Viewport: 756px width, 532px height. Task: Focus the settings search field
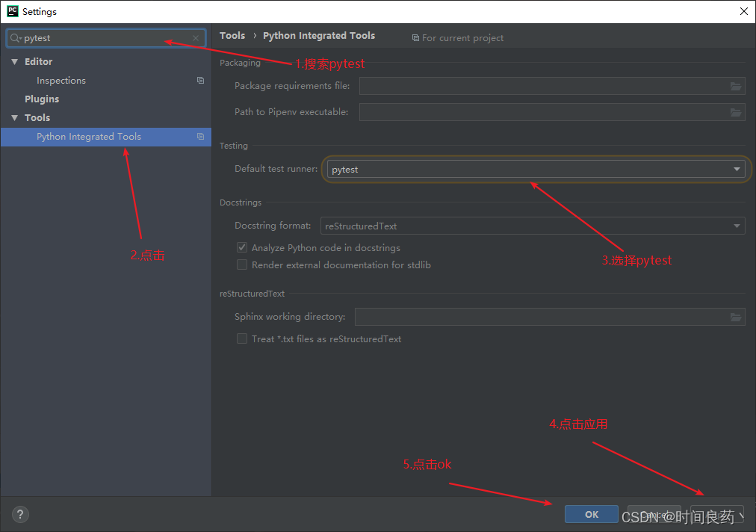click(106, 38)
